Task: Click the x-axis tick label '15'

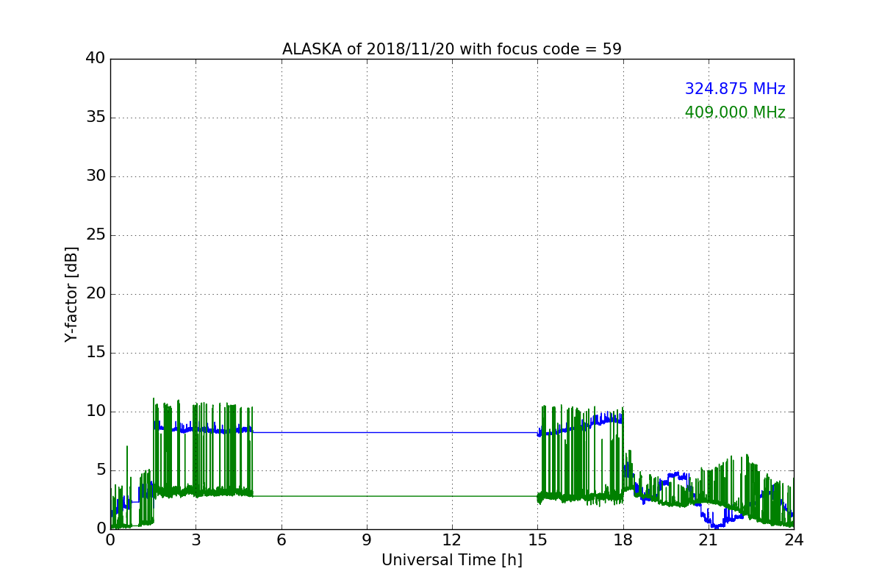Action: [x=537, y=539]
